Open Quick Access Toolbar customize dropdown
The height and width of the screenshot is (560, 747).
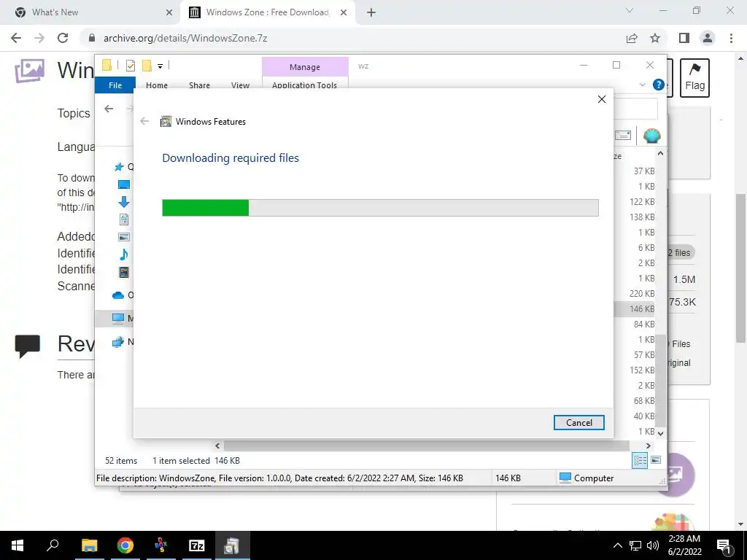pos(160,66)
